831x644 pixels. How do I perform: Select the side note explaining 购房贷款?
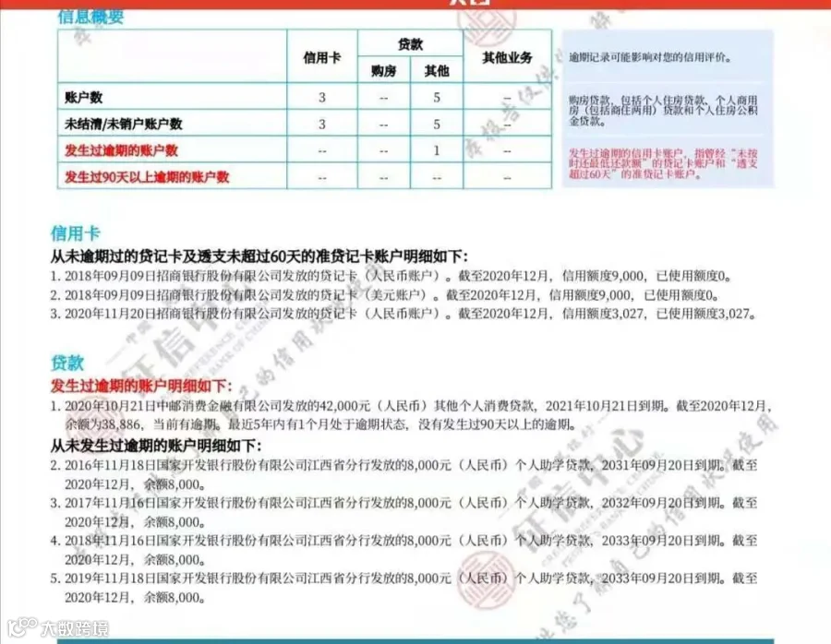click(x=663, y=110)
